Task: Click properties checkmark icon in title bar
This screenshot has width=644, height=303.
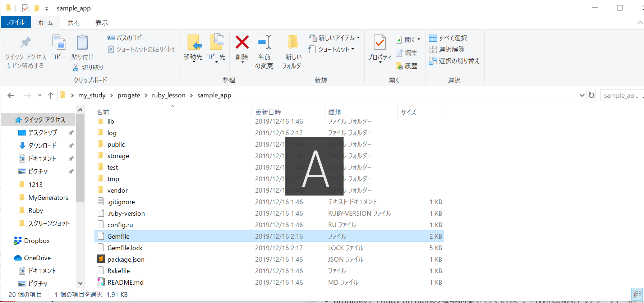Action: (26, 8)
